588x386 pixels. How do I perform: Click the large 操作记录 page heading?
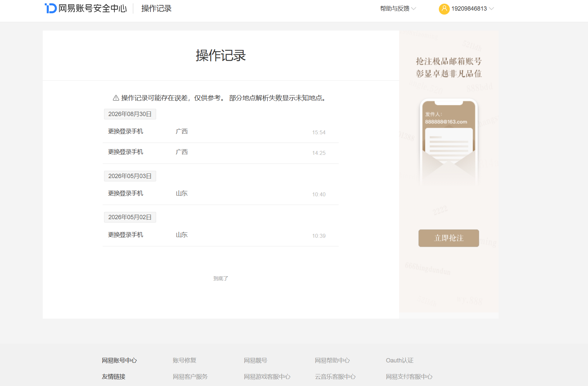tap(221, 55)
